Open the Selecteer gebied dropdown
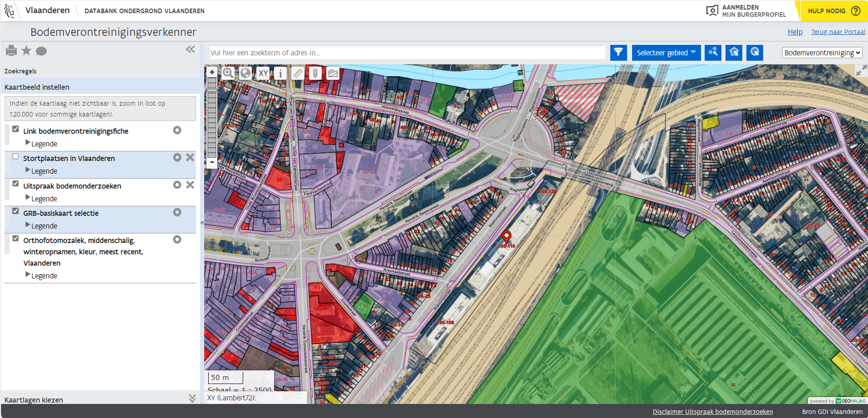This screenshot has height=418, width=868. pos(666,53)
